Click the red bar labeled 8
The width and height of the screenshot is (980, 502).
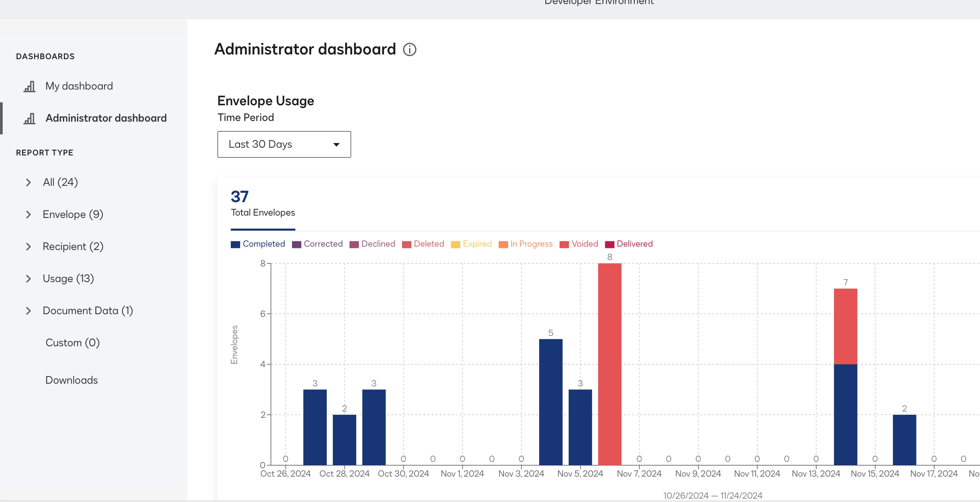(609, 364)
